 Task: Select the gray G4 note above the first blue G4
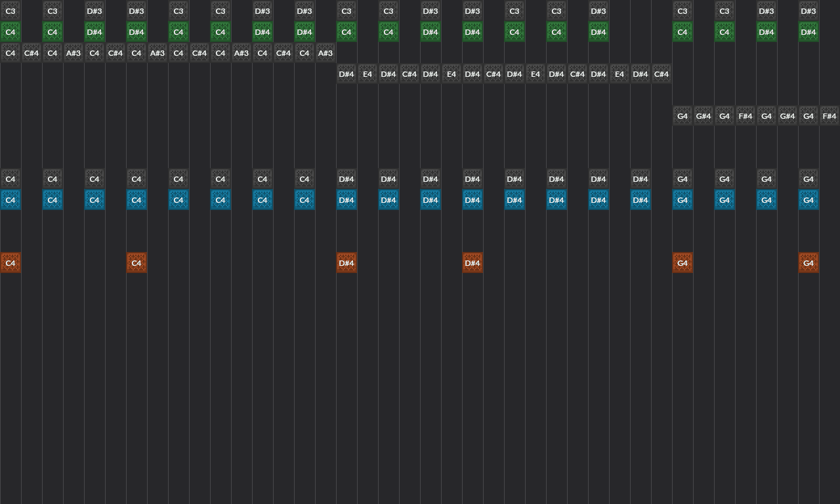coord(682,178)
